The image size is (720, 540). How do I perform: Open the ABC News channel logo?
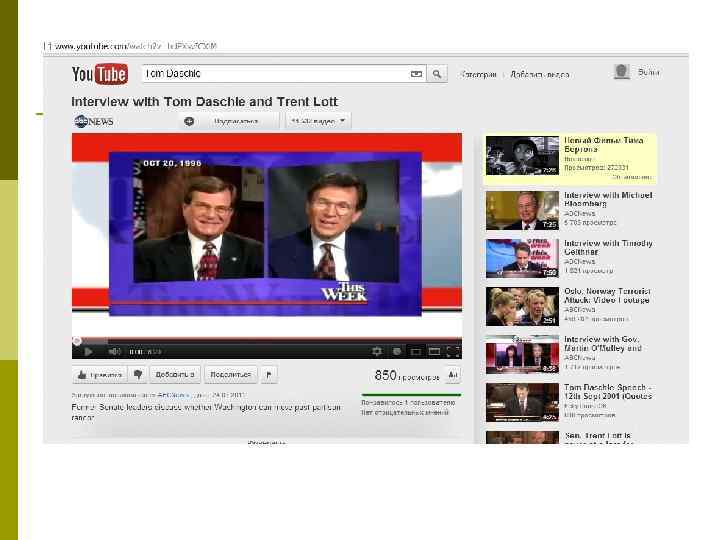coord(94,121)
